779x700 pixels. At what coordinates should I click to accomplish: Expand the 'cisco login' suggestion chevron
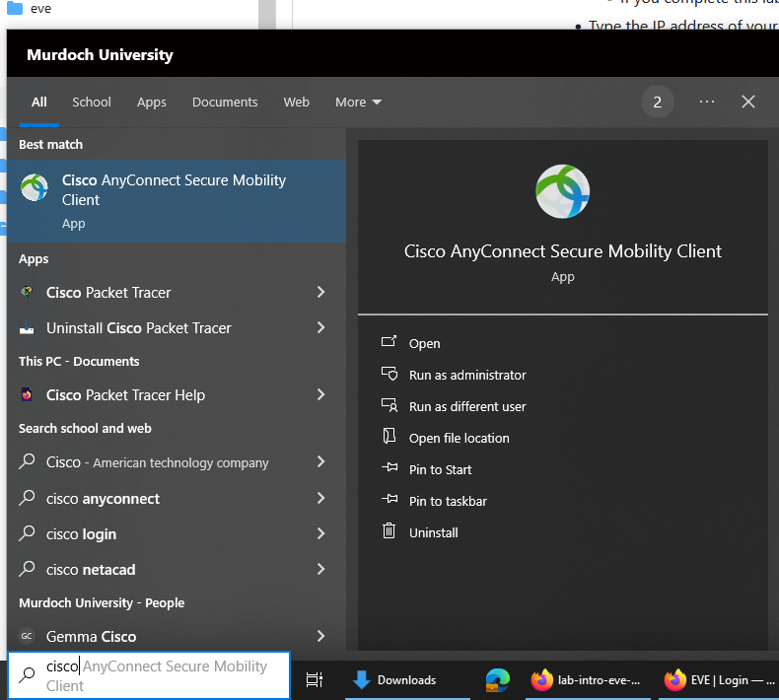click(320, 533)
